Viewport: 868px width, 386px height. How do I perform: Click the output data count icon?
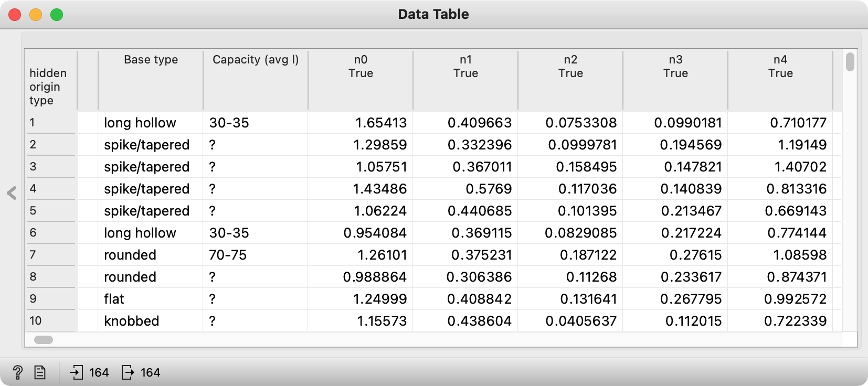[x=128, y=372]
